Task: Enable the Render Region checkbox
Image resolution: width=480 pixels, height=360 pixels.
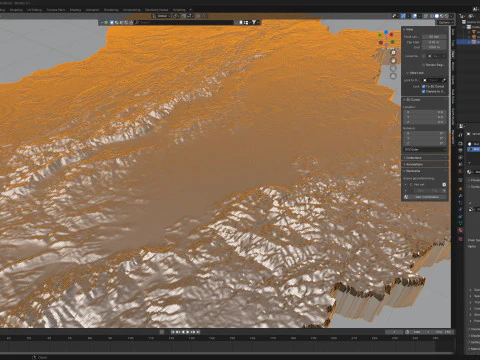Action: click(424, 65)
